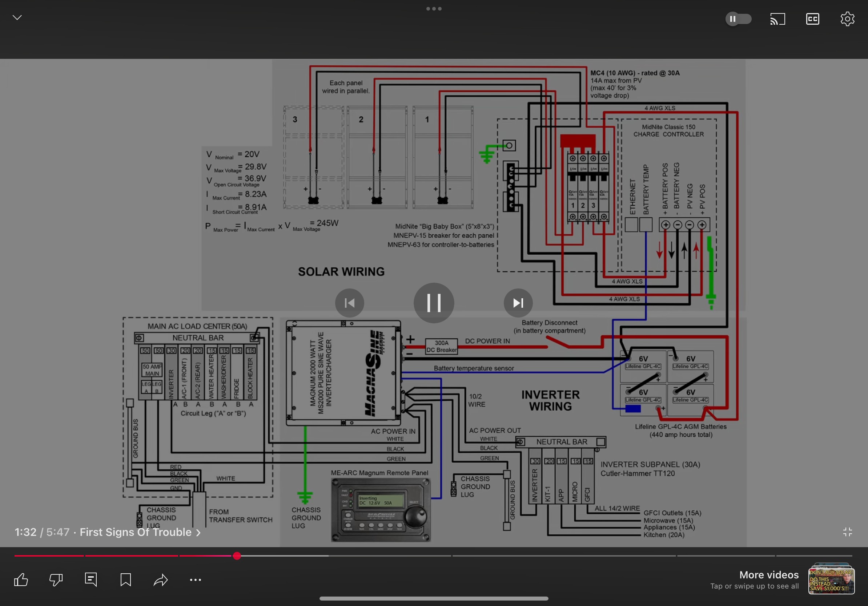Collapse the video player with down chevron
Viewport: 868px width, 606px height.
(x=17, y=18)
